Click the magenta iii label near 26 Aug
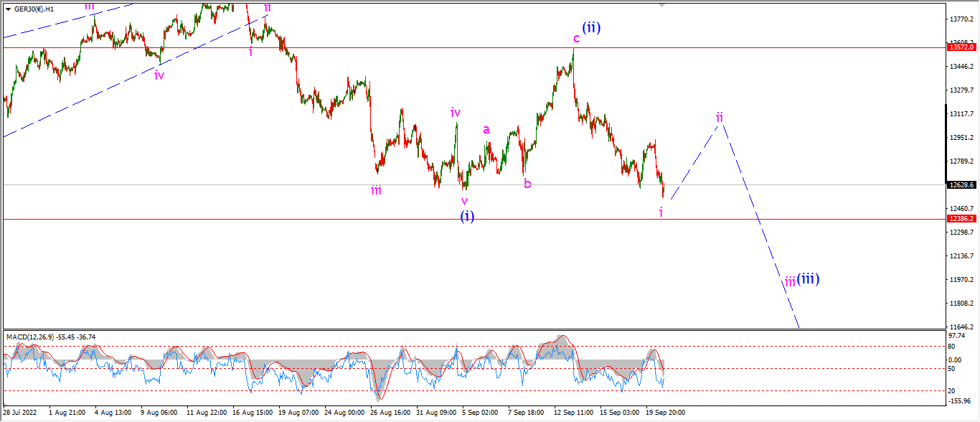This screenshot has width=980, height=422. click(376, 190)
